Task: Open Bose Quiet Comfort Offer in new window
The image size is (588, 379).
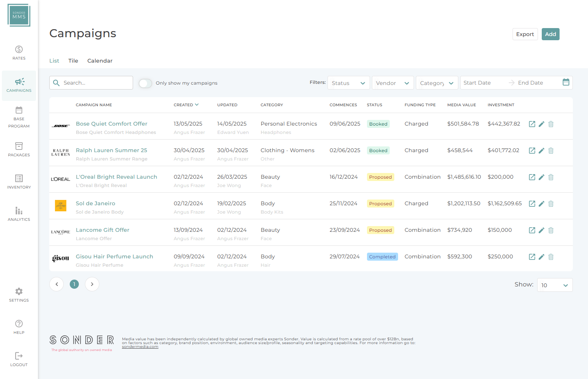Action: point(532,124)
